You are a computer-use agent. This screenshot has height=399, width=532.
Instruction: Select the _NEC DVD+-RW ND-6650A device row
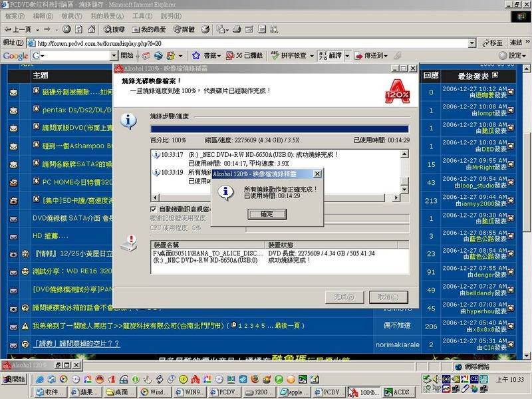click(x=280, y=260)
